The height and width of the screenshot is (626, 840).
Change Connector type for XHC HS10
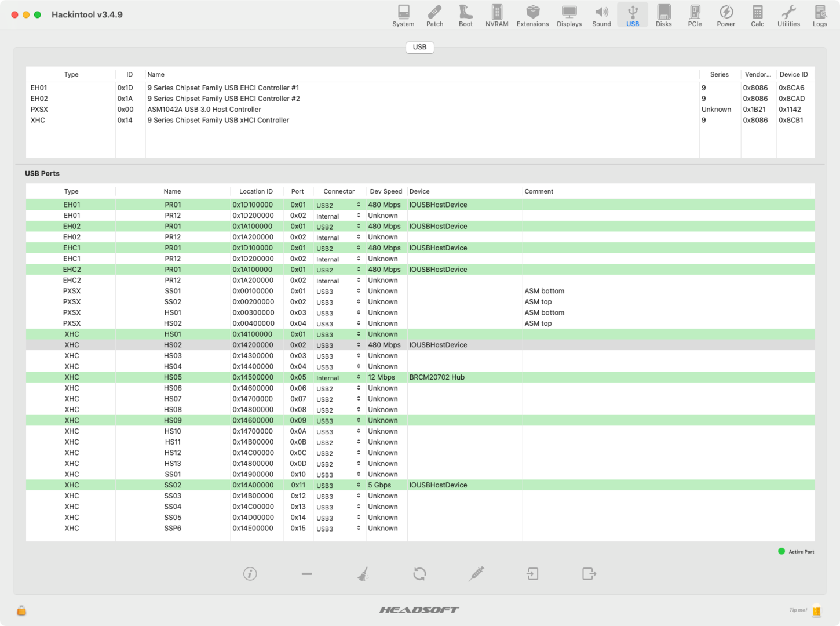coord(338,431)
